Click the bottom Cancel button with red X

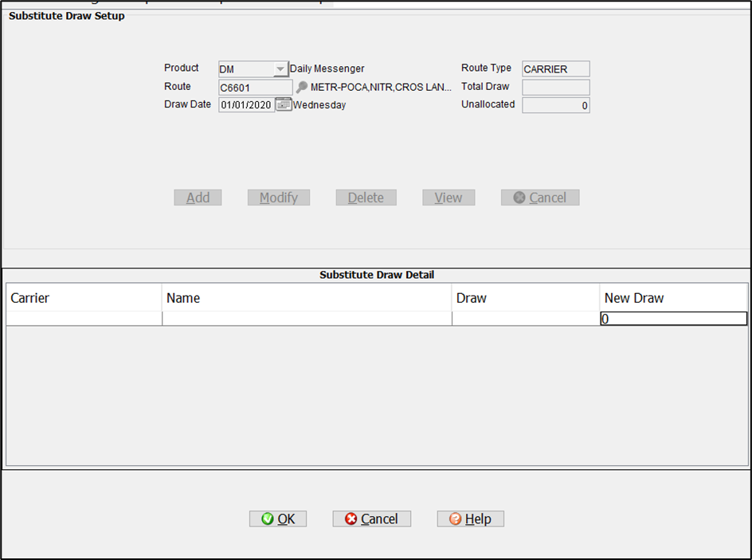[371, 519]
